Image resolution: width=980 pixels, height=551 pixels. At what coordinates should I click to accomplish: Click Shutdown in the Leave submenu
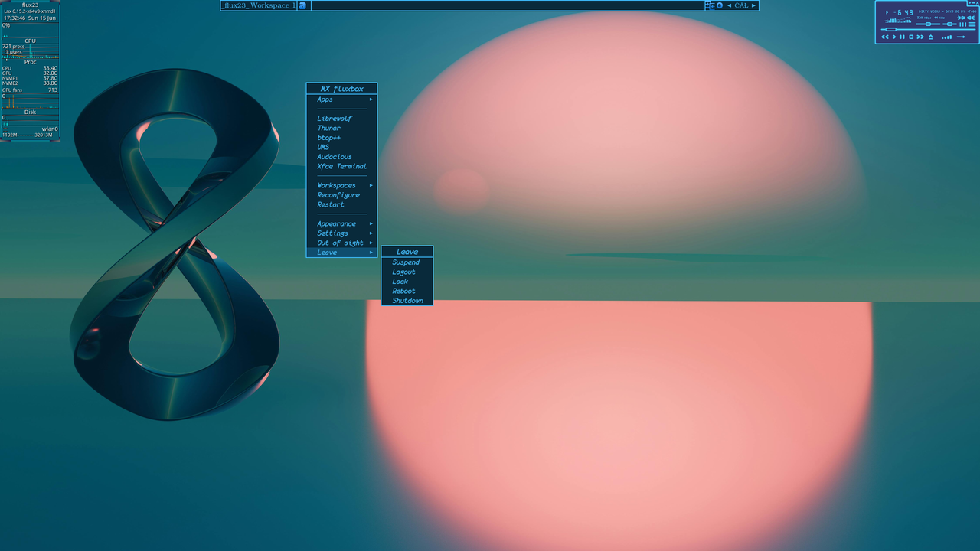tap(407, 301)
